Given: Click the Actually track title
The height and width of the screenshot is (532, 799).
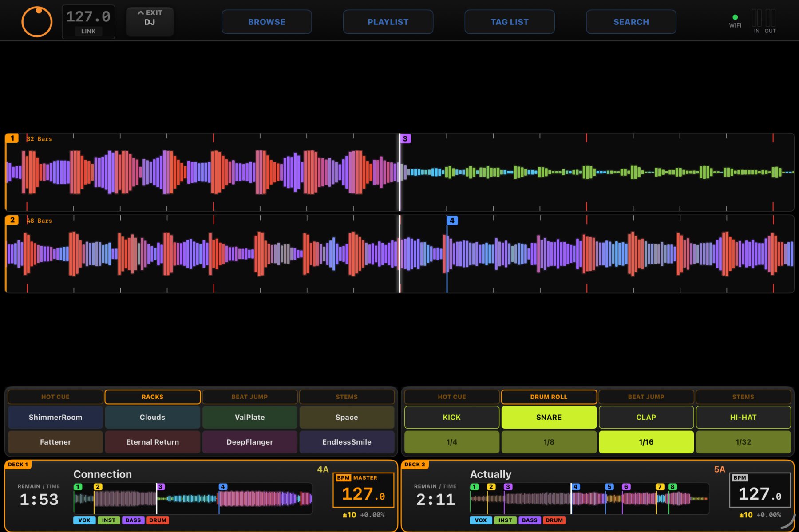Looking at the screenshot, I should coord(490,474).
